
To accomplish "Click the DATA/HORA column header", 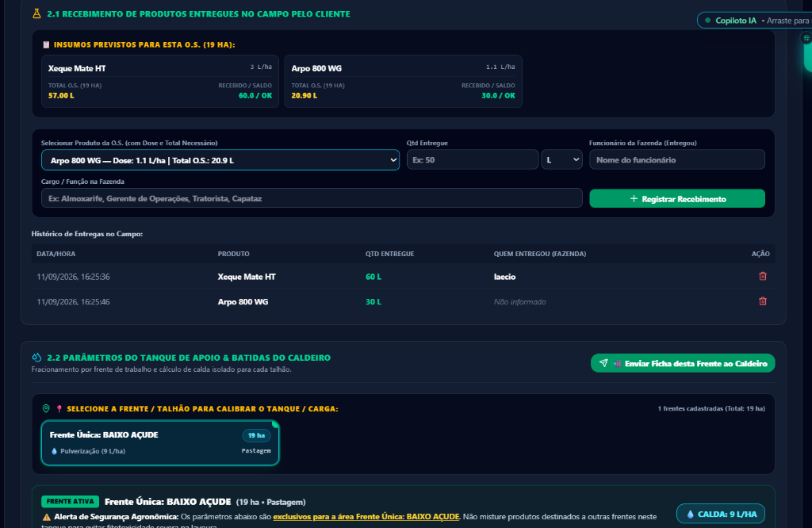I will (56, 254).
